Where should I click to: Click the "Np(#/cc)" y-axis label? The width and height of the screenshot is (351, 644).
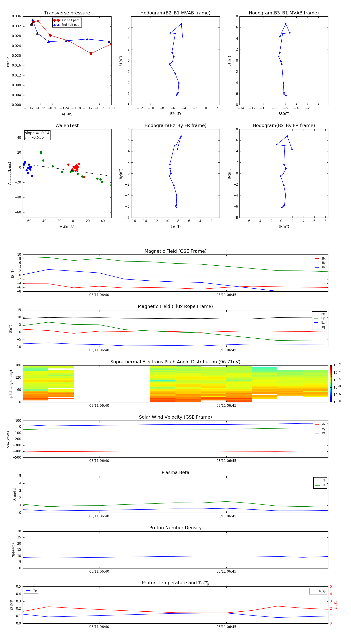point(13,550)
